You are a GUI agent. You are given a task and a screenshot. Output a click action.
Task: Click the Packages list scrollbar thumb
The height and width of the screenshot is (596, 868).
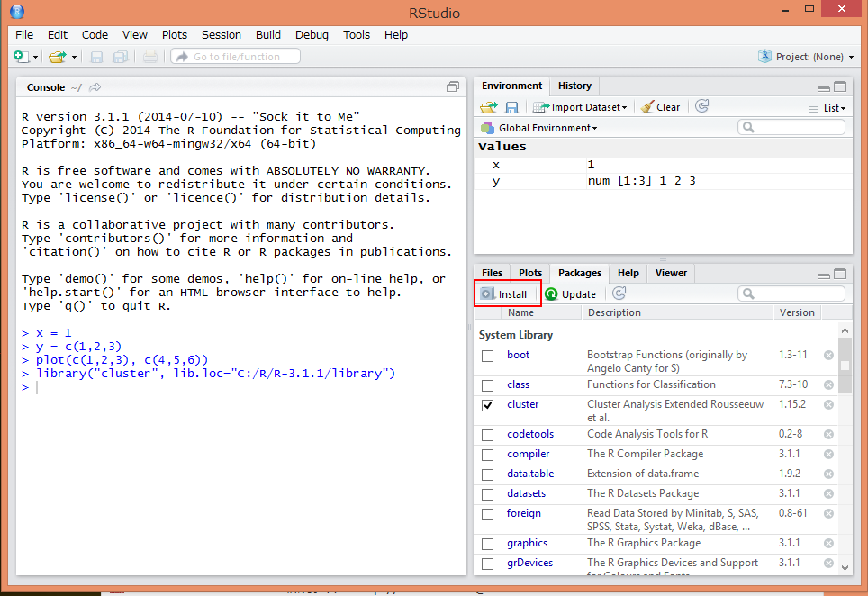845,366
